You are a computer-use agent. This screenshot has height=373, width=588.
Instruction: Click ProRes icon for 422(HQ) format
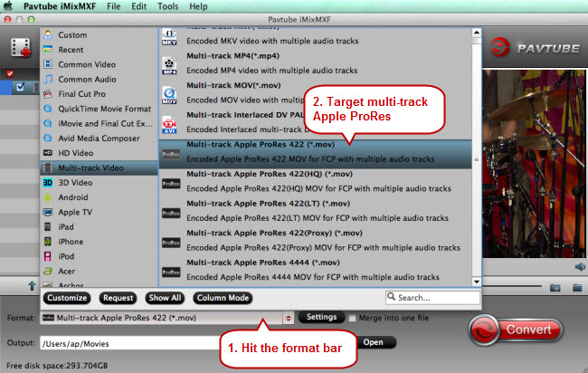tap(171, 184)
